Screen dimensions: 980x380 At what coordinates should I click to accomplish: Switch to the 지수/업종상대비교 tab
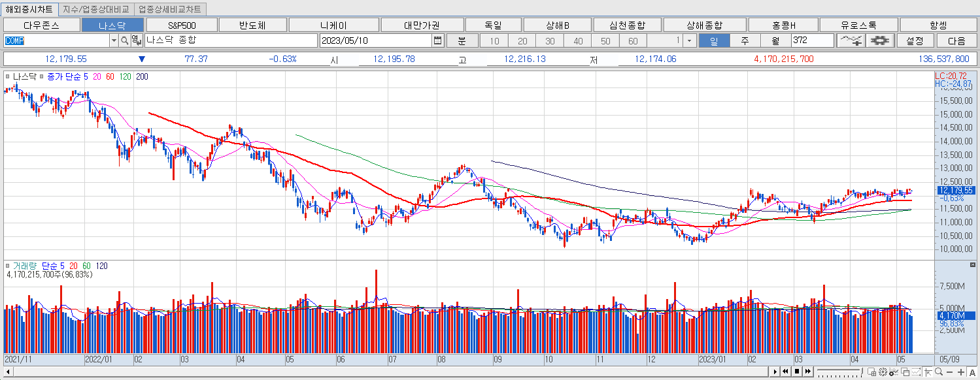pos(95,9)
